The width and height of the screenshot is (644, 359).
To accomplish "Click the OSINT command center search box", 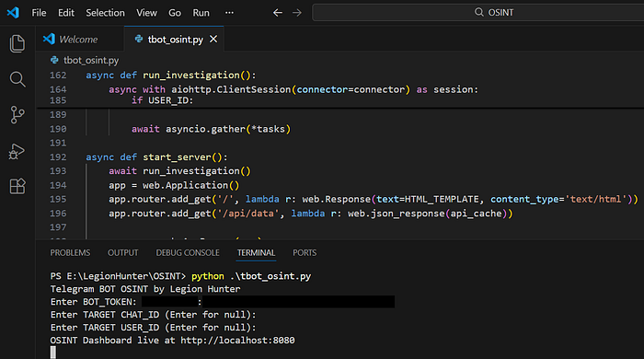I will click(x=478, y=12).
